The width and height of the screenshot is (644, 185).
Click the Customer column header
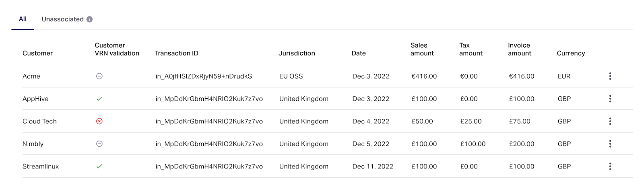(37, 53)
